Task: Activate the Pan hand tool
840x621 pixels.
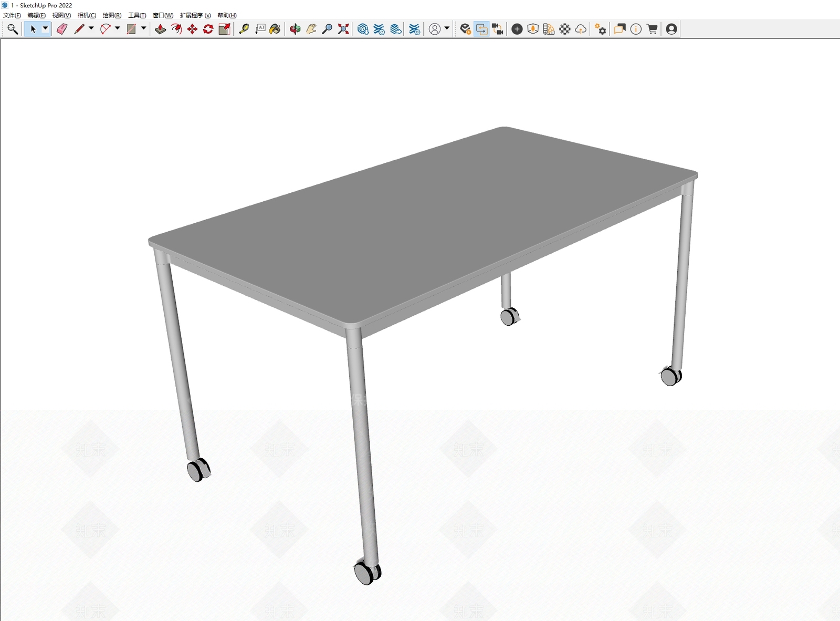Action: pos(311,29)
